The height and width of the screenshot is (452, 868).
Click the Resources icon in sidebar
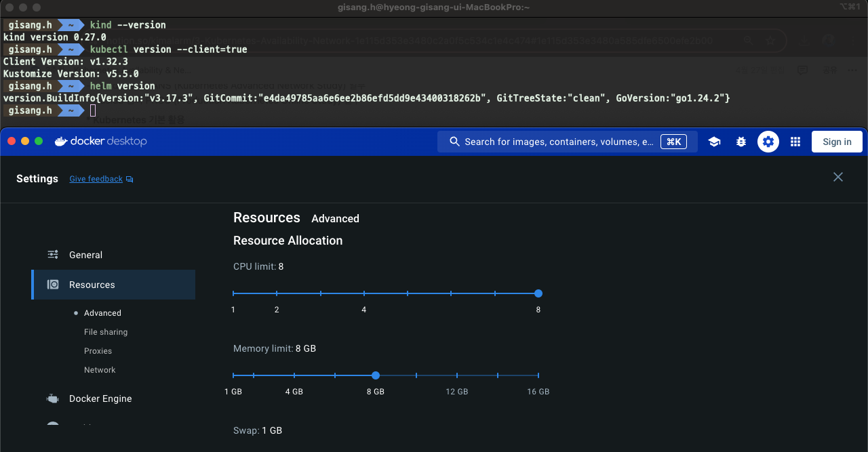coord(53,285)
